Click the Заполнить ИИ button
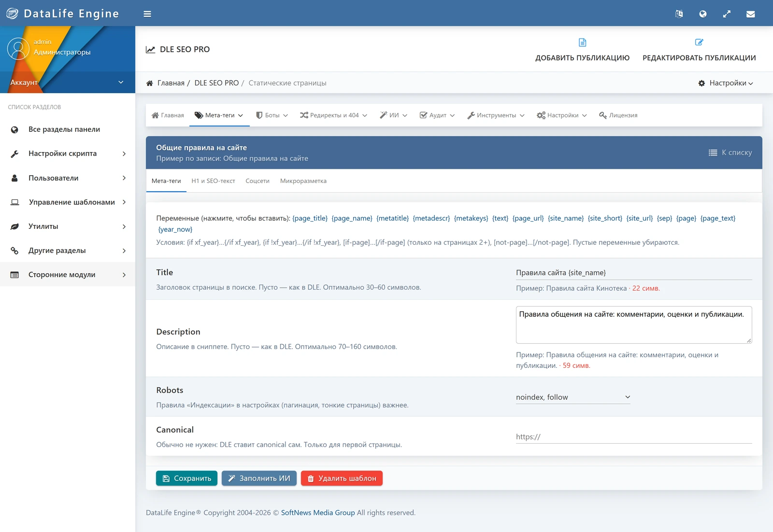 pyautogui.click(x=259, y=478)
